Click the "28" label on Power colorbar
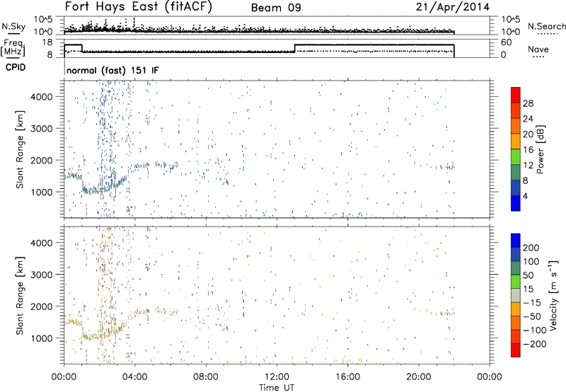The width and height of the screenshot is (566, 392). (528, 103)
